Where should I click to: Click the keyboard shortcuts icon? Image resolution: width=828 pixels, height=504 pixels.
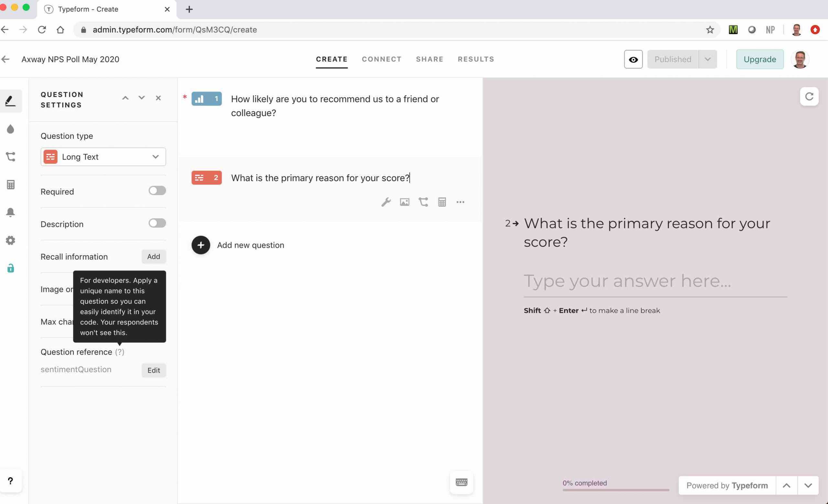click(x=461, y=482)
